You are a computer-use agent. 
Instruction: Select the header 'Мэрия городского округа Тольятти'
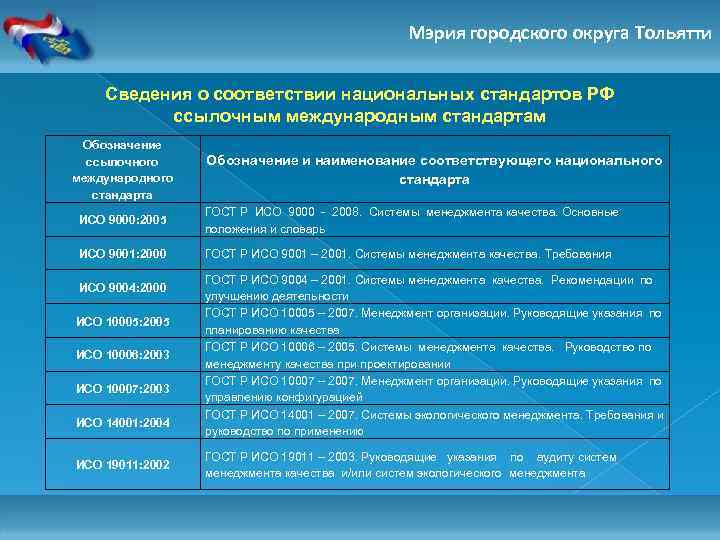(x=560, y=34)
